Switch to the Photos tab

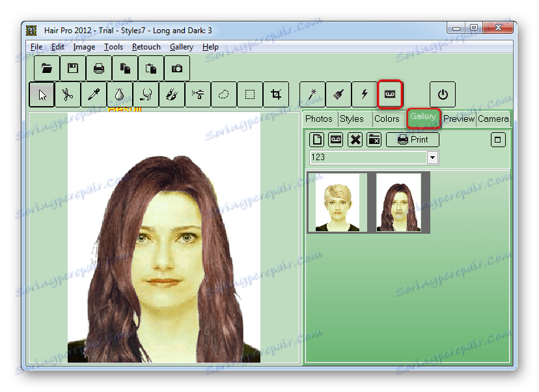click(x=319, y=119)
